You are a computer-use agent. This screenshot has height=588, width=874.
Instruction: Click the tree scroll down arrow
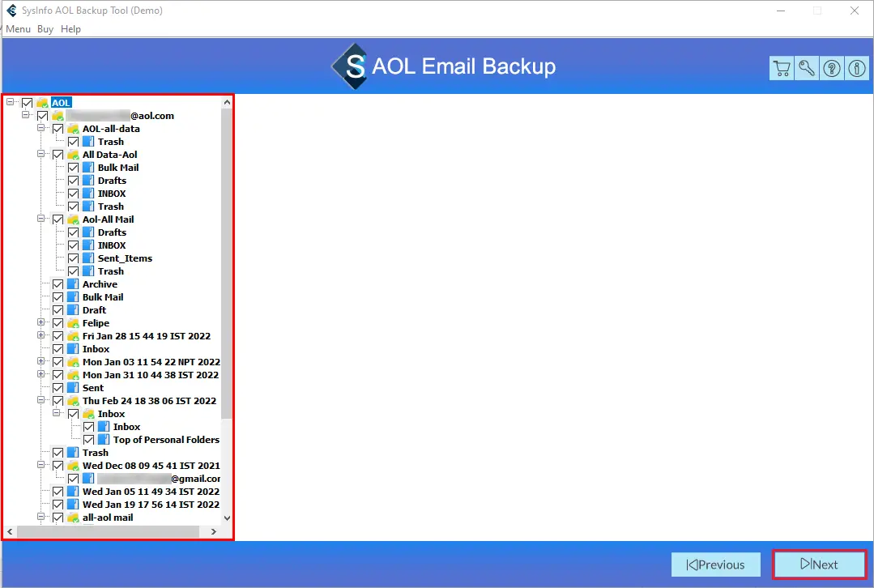[227, 518]
